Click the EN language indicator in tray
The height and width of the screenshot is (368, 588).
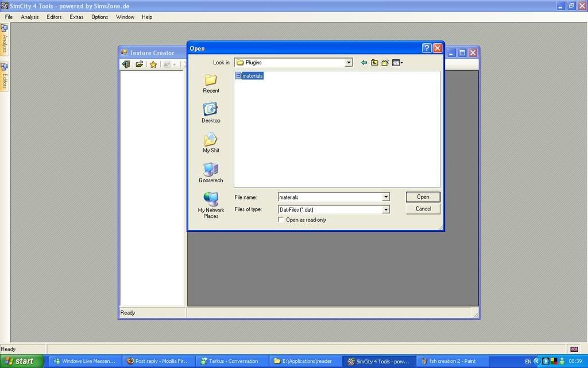click(528, 362)
